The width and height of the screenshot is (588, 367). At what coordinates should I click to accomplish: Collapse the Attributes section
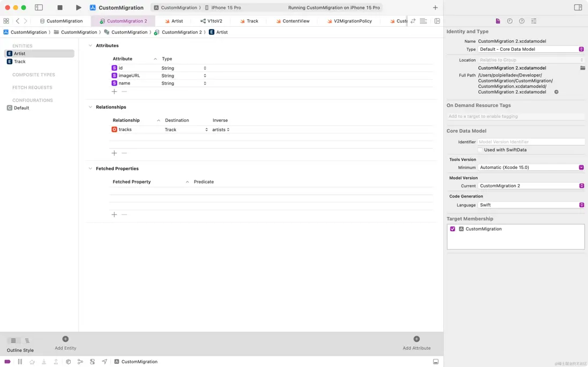pos(90,45)
